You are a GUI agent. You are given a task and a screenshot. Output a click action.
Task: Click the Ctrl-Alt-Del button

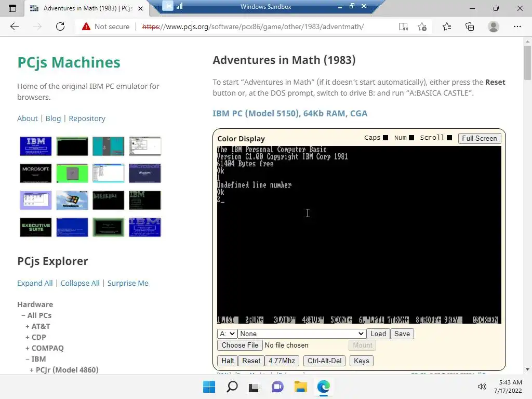[324, 361]
